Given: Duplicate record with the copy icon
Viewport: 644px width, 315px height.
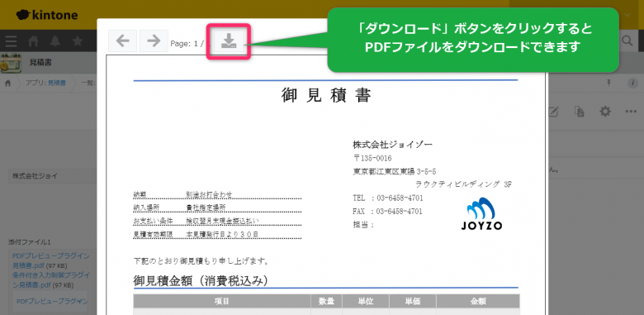Looking at the screenshot, I should coord(580,112).
